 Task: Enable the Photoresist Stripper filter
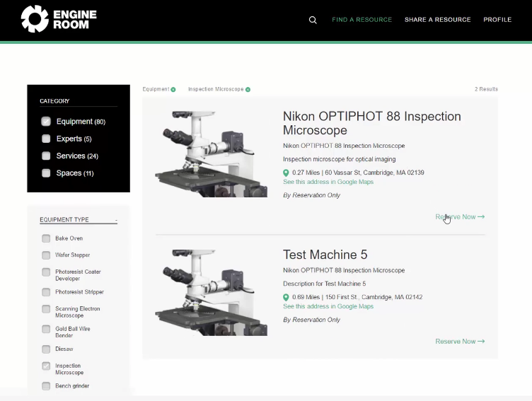(x=46, y=292)
